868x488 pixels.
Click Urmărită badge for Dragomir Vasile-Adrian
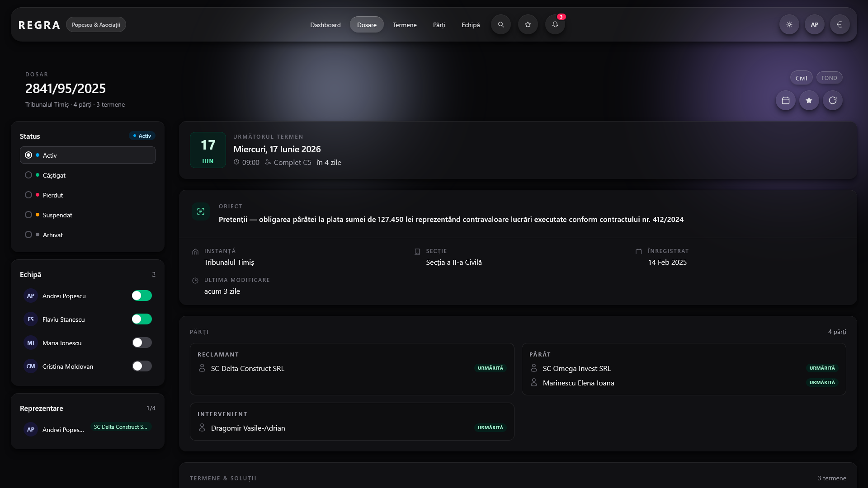coord(491,428)
